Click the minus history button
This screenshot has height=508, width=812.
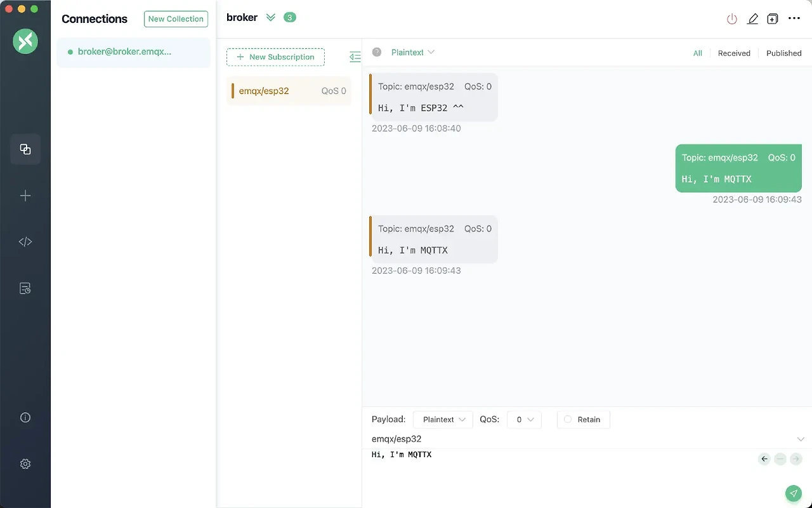point(780,458)
